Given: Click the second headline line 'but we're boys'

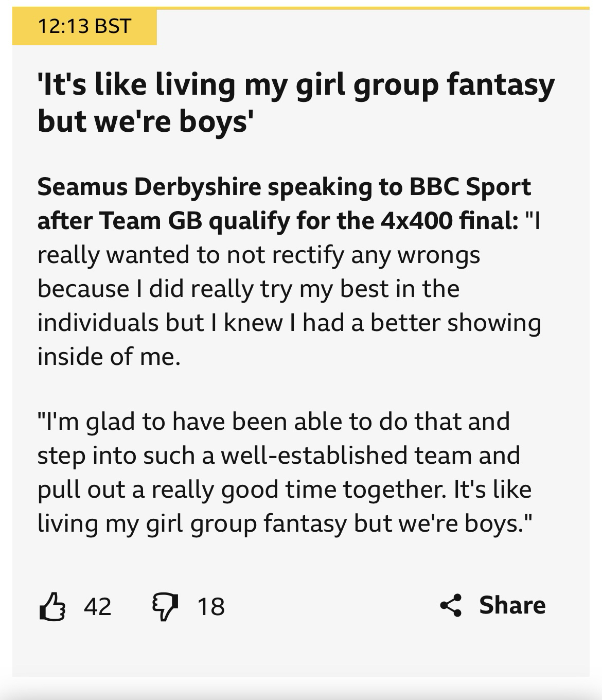Looking at the screenshot, I should (x=146, y=121).
